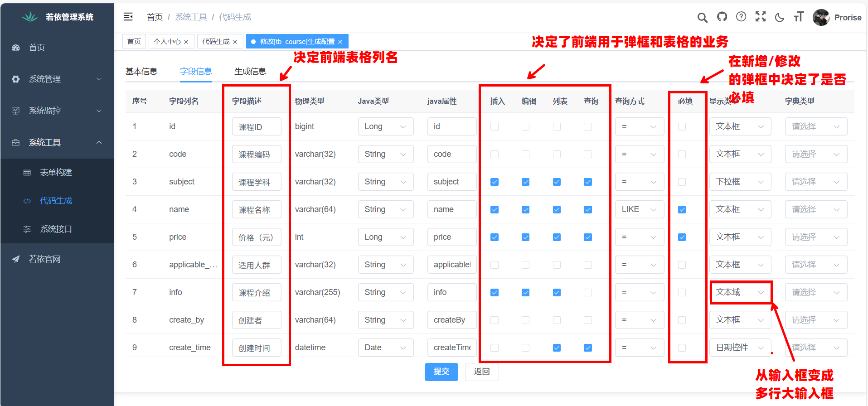Open the 查询方式 LIKE dropdown for name
This screenshot has height=406, width=868.
[639, 209]
